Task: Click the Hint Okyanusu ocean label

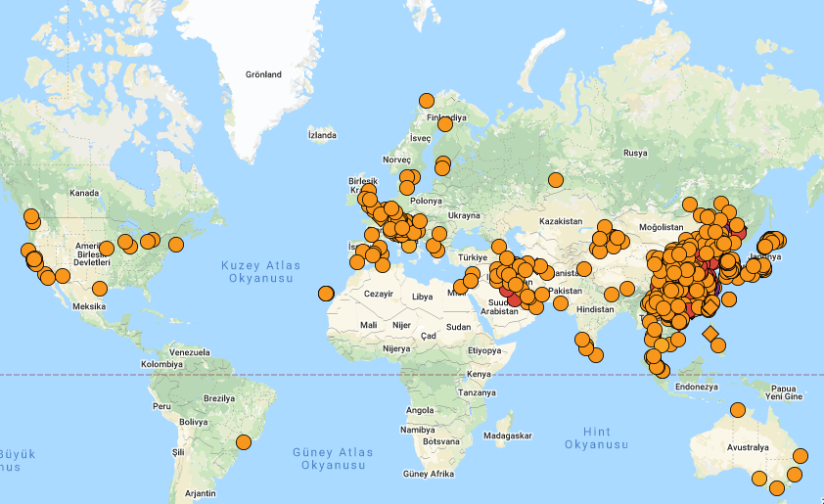Action: [x=596, y=438]
